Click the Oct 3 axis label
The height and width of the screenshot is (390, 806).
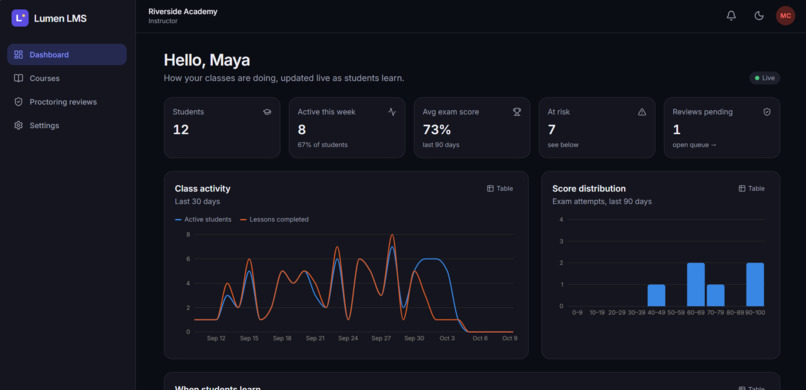pos(447,339)
